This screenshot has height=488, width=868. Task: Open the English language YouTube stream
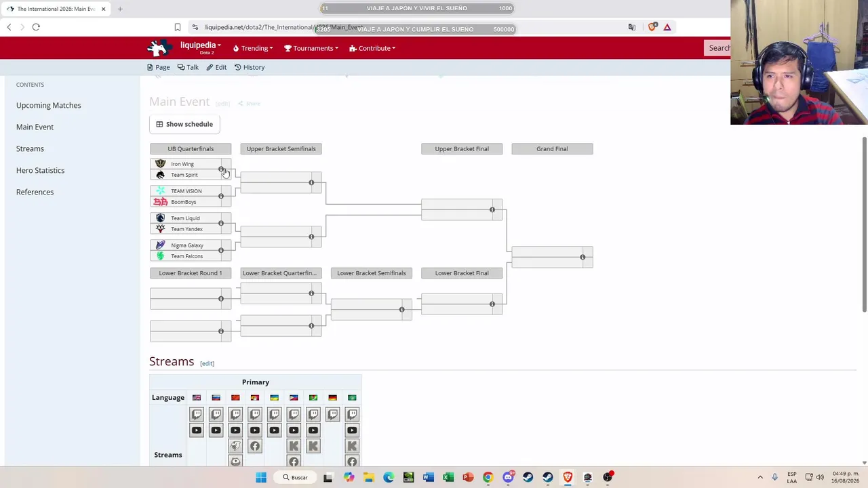(197, 430)
